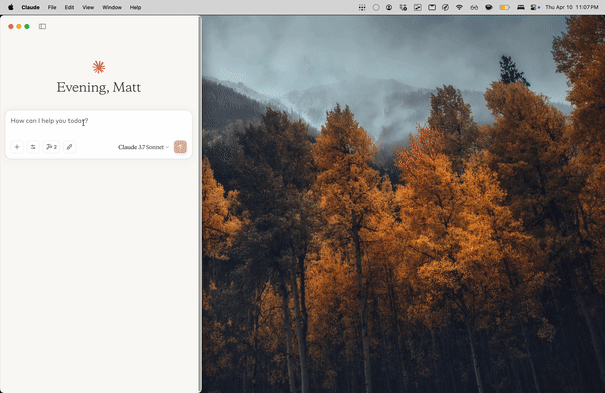
Task: Open the Apple menu
Action: click(x=11, y=7)
